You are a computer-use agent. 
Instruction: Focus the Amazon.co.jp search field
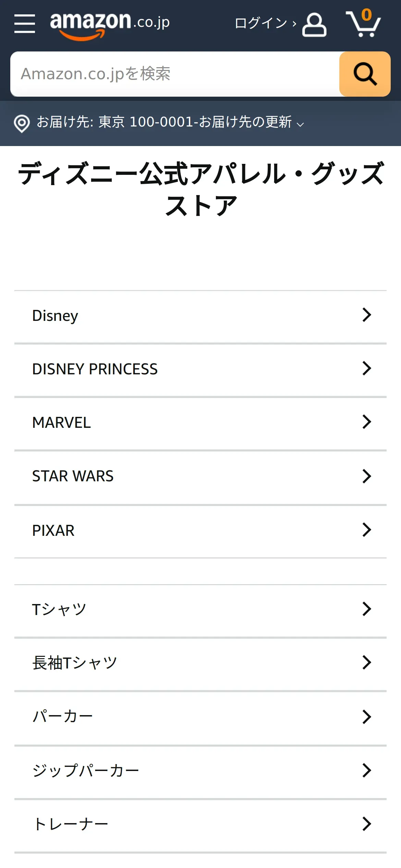click(x=175, y=74)
